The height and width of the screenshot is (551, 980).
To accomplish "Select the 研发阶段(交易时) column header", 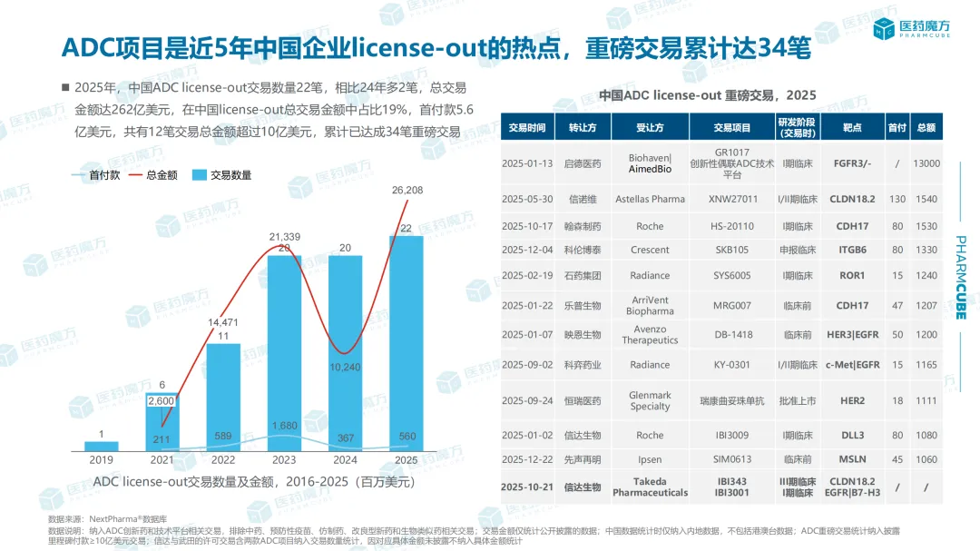I will (x=798, y=127).
